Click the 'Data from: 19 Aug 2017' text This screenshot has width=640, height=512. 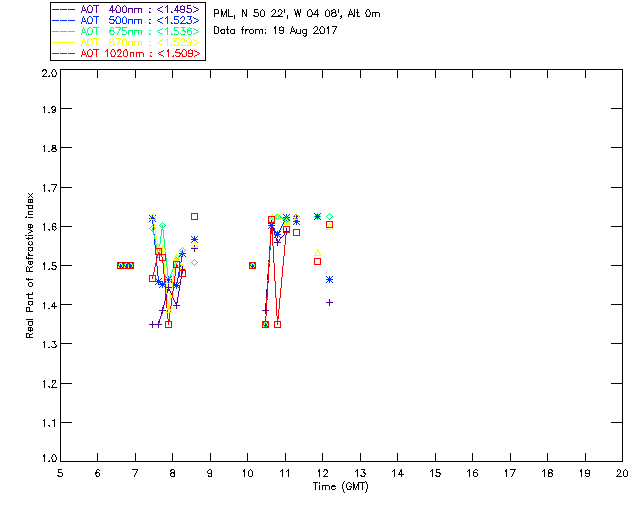pos(275,31)
